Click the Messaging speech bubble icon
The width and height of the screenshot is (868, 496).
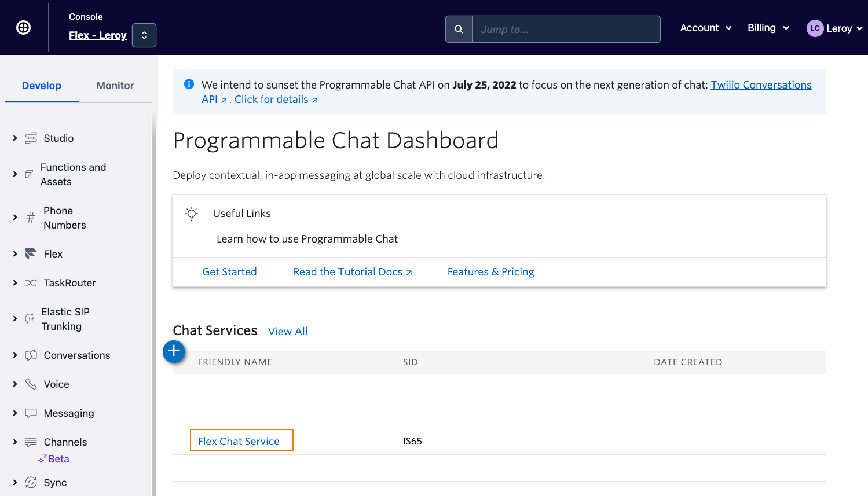31,413
